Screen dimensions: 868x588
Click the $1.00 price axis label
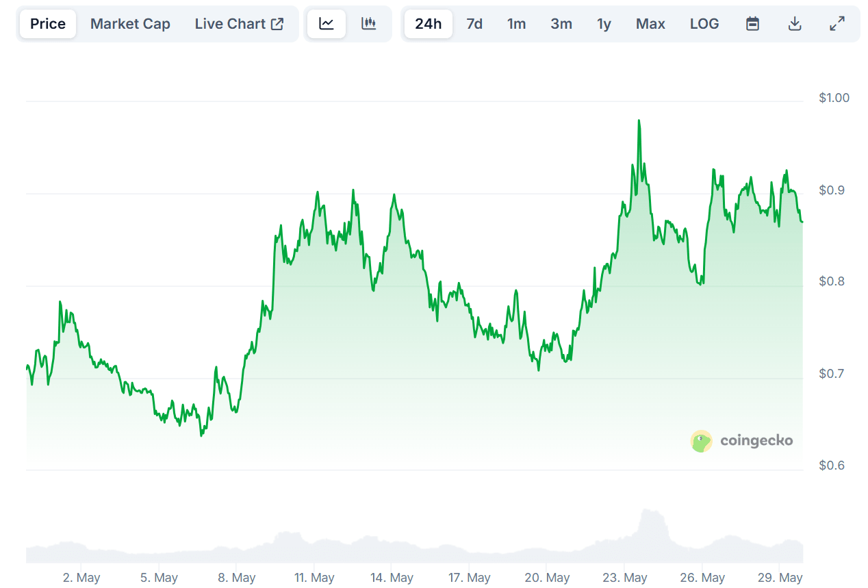[x=834, y=98]
